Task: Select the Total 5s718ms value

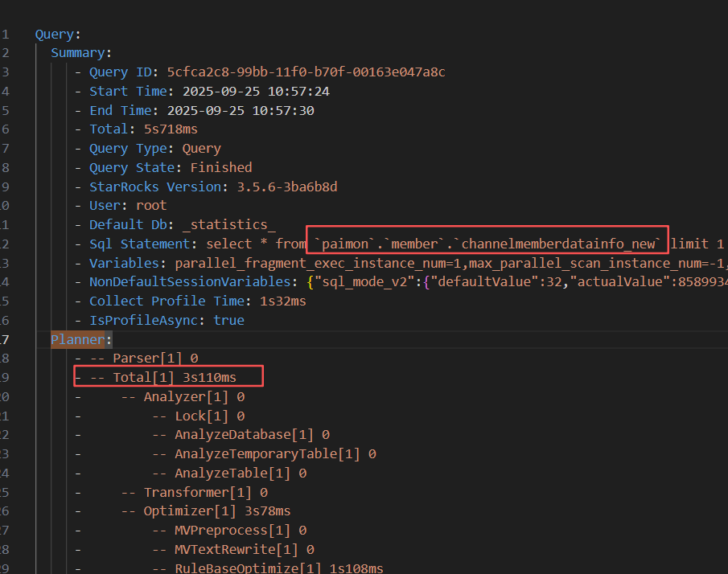Action: [x=171, y=129]
